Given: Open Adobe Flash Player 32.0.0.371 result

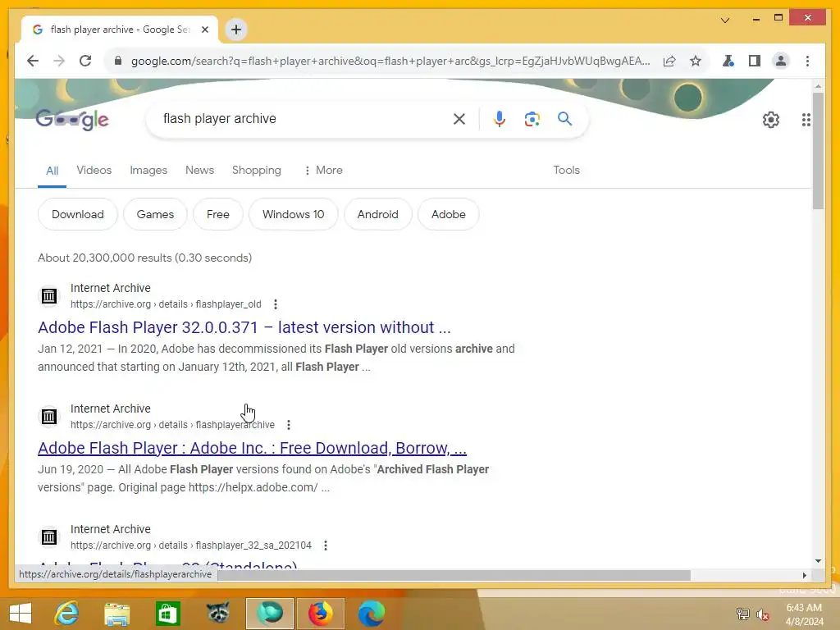Looking at the screenshot, I should [x=244, y=327].
